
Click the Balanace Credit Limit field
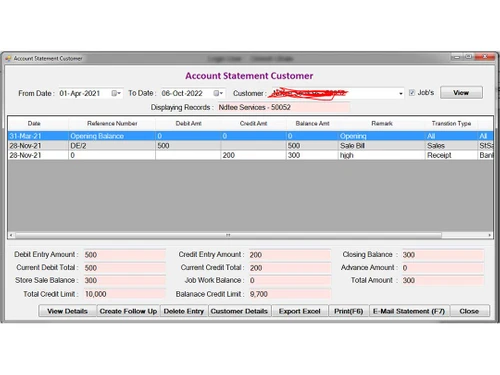point(290,294)
